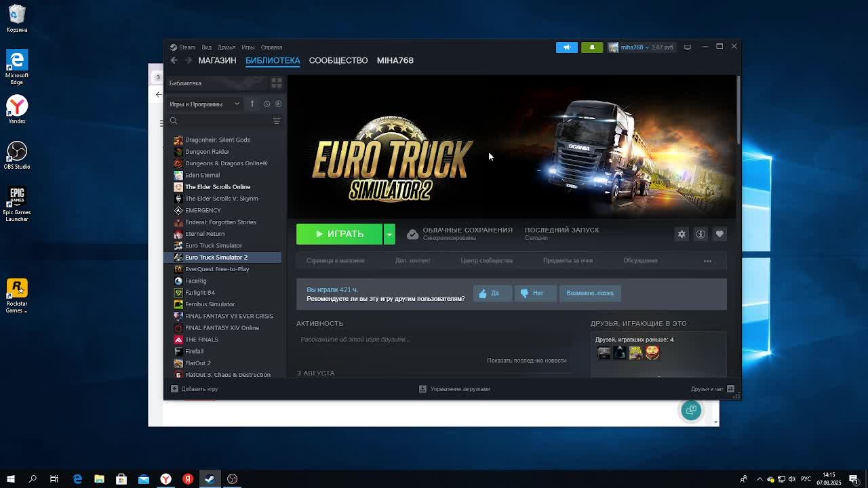
Task: Show game info icon
Action: (701, 234)
